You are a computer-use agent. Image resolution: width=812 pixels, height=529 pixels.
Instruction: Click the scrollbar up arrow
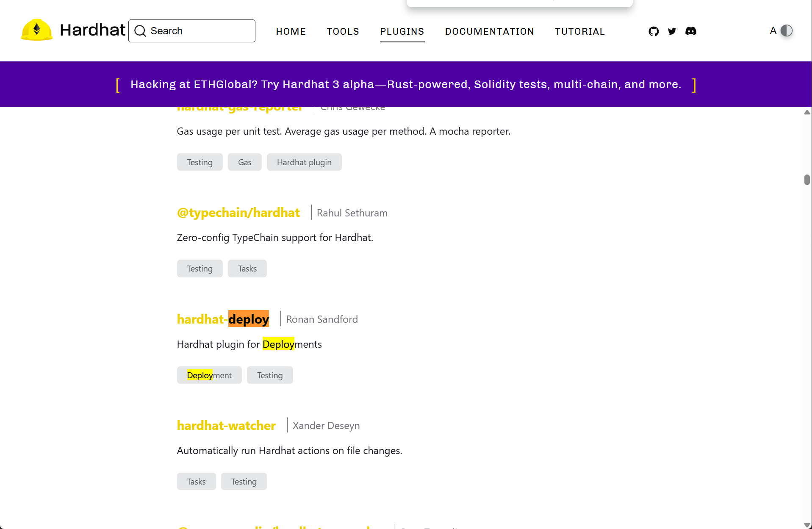point(807,112)
